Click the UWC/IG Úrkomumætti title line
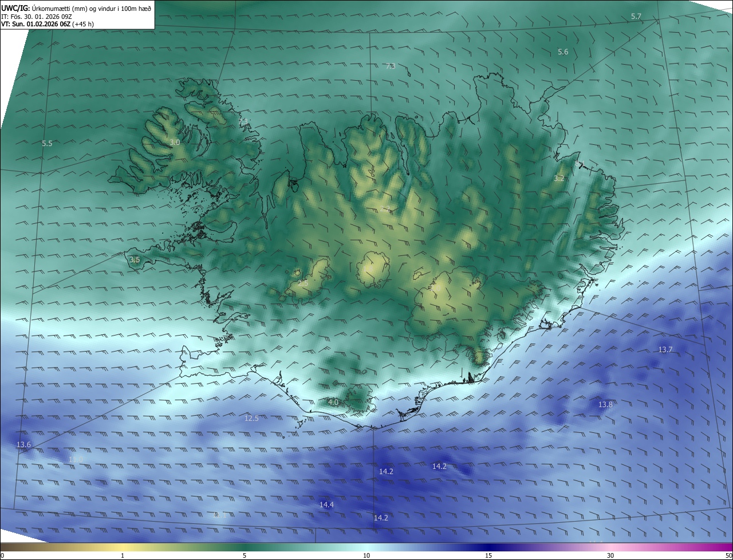The width and height of the screenshot is (733, 560). 76,8
